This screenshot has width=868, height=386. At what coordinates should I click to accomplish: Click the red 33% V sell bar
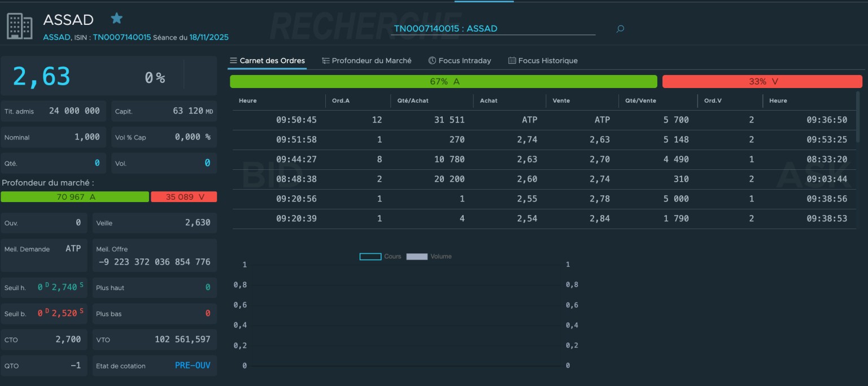(x=762, y=82)
